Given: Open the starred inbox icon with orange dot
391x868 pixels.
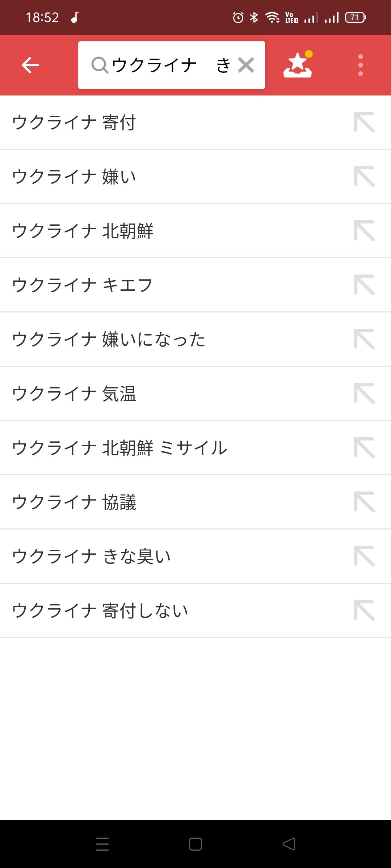Looking at the screenshot, I should 298,64.
